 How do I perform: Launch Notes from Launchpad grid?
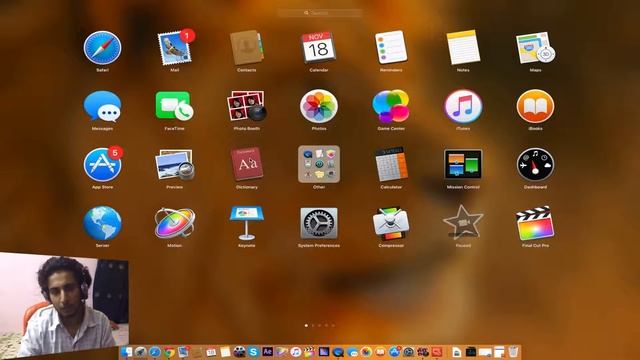[463, 48]
